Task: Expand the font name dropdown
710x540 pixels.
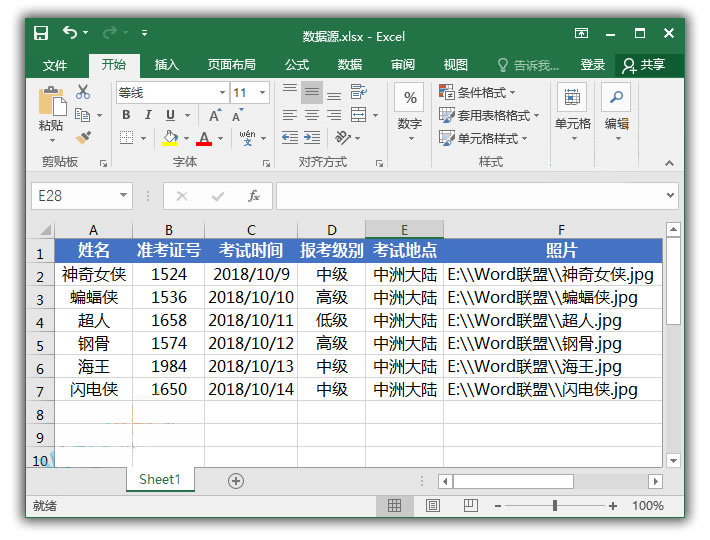Action: pos(222,93)
